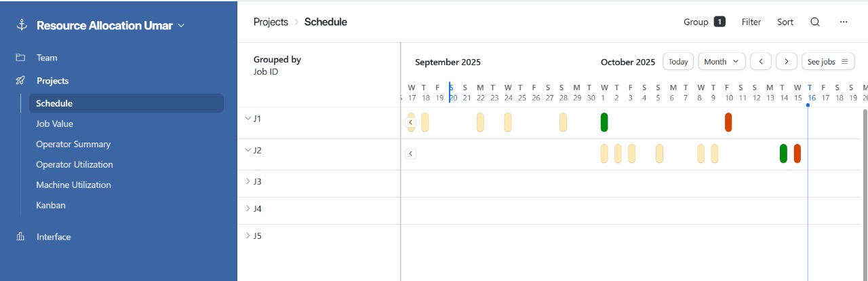This screenshot has height=281, width=868.
Task: Jump to Today in the timeline
Action: click(678, 62)
